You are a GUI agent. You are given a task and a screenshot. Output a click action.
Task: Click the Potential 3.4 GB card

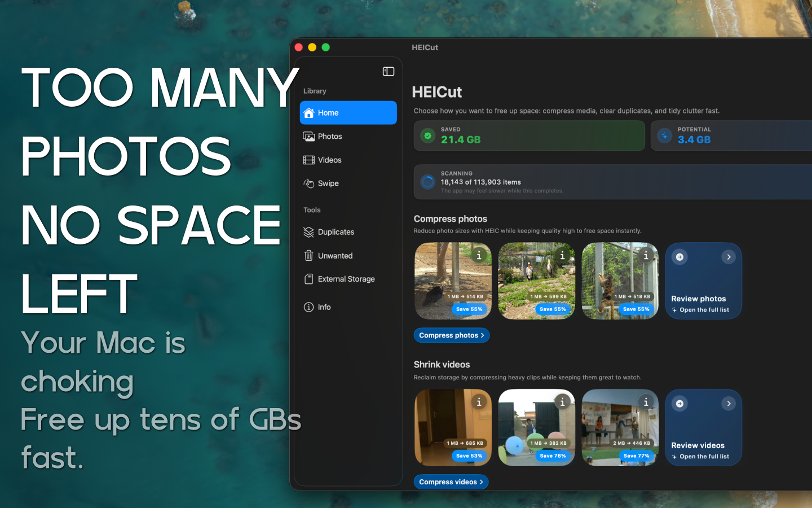(x=731, y=135)
